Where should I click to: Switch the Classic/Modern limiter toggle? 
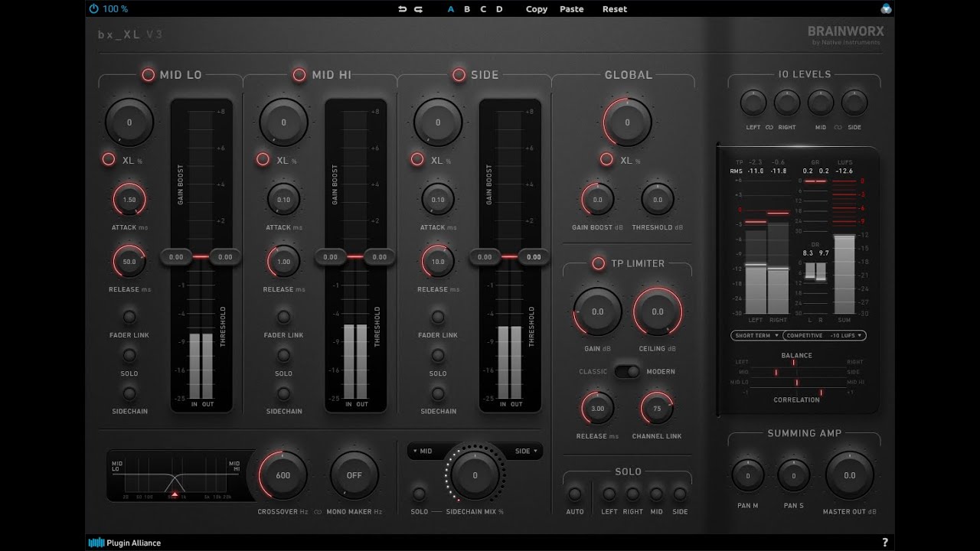click(627, 371)
